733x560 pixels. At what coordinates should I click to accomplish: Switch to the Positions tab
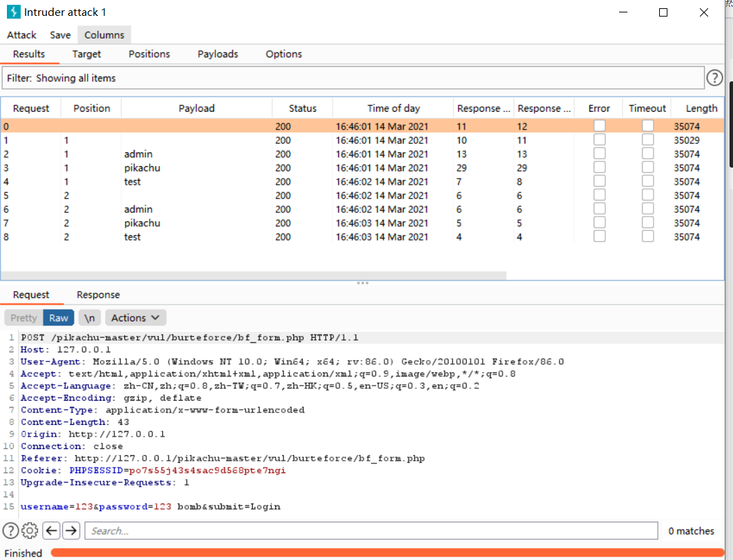click(x=149, y=54)
